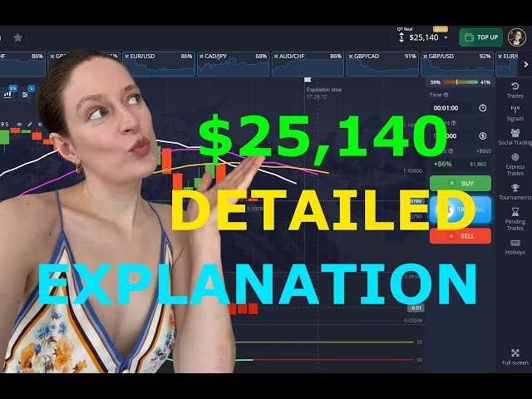Click the dollar icon beside amount
The image size is (532, 399).
coord(482,136)
